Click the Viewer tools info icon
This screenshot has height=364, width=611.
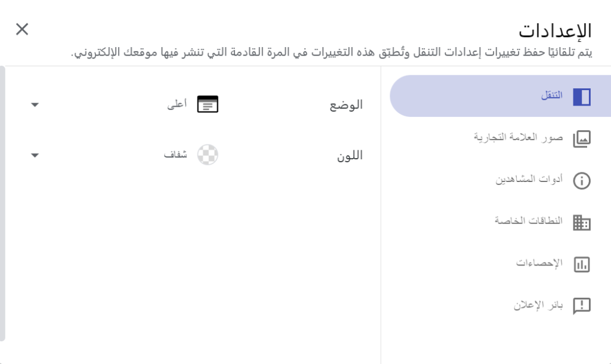pyautogui.click(x=582, y=181)
